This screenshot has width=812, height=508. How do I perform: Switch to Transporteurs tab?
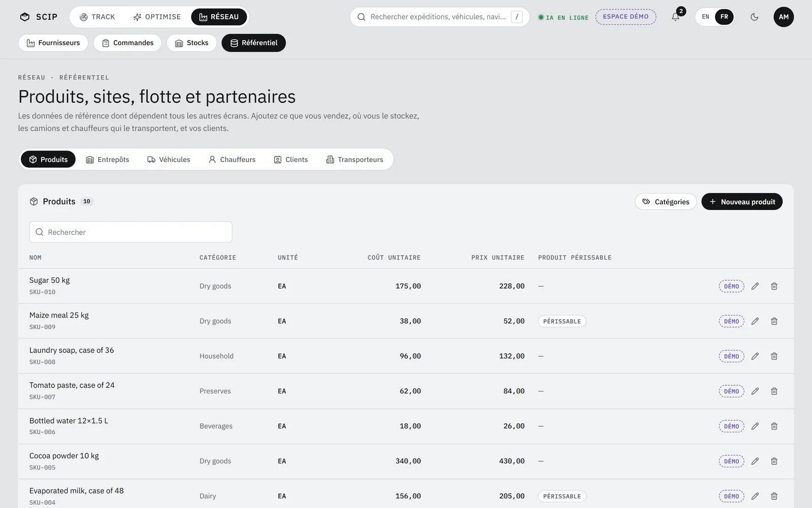(355, 160)
